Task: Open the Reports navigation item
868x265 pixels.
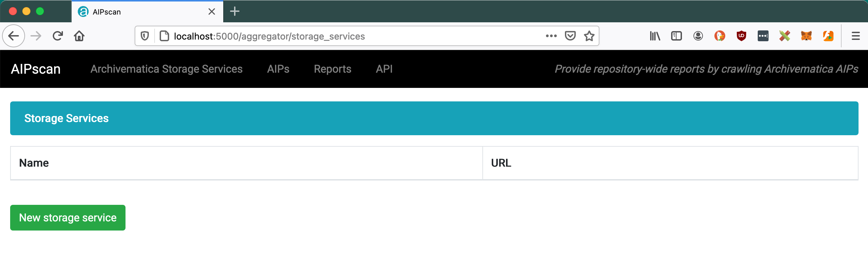Action: 333,69
